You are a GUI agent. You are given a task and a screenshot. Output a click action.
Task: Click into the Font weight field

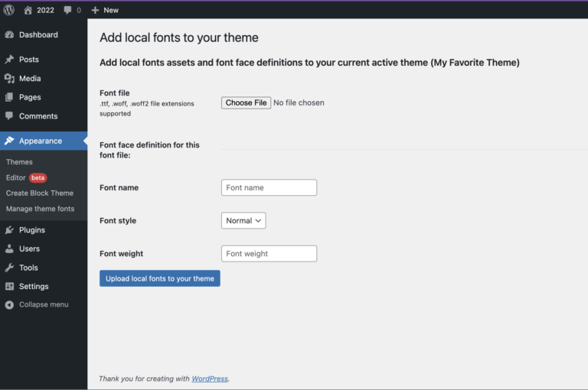tap(269, 254)
